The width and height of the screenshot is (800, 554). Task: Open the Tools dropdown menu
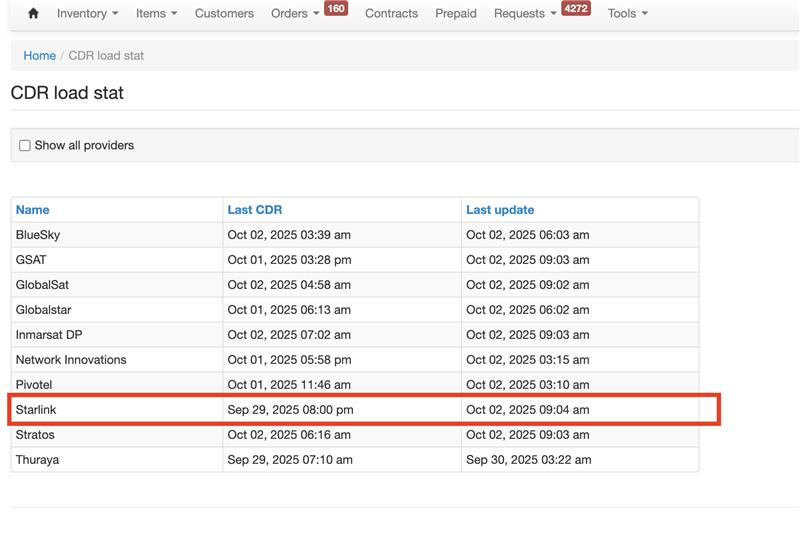point(628,13)
